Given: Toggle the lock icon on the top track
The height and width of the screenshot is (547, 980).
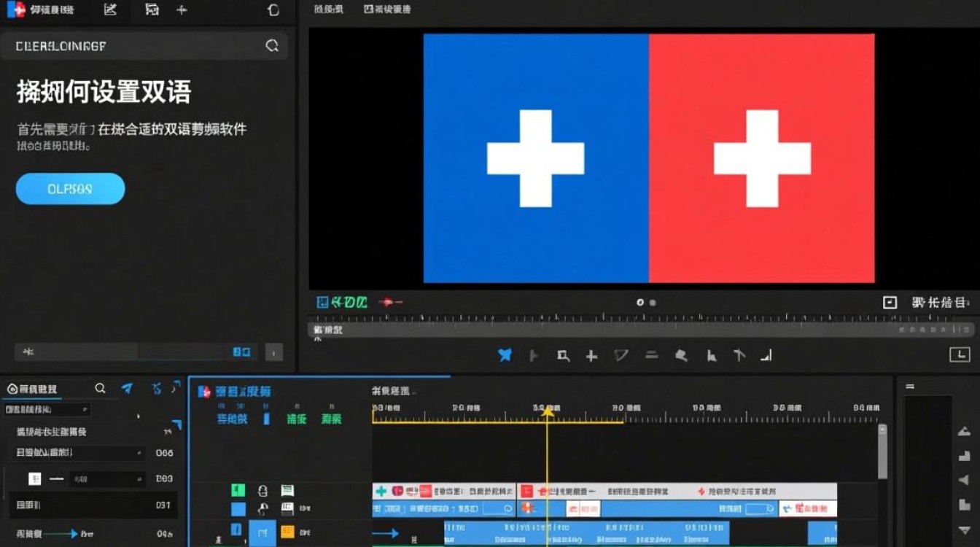Looking at the screenshot, I should pyautogui.click(x=262, y=491).
